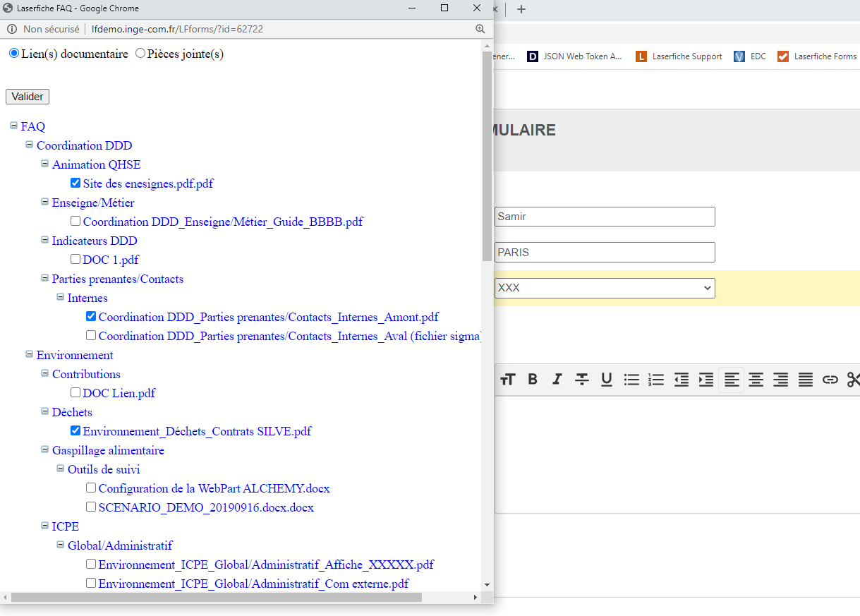Collapse the Coordination DDD tree node
Image resolution: width=860 pixels, height=616 pixels.
tap(30, 145)
